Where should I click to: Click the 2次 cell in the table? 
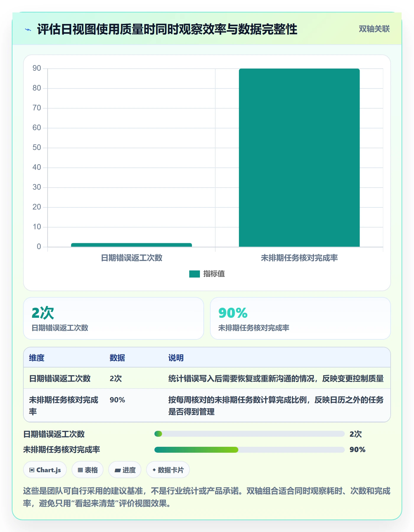pos(116,378)
